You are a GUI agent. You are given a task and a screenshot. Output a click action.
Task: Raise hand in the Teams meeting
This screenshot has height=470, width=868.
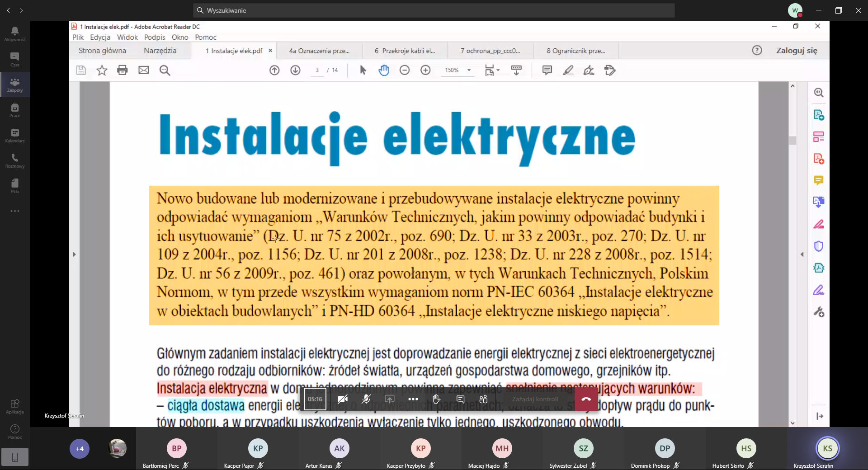435,399
